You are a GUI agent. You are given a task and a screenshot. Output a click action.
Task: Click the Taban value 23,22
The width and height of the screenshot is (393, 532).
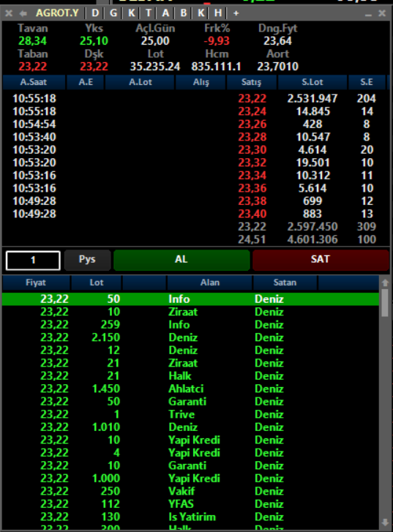[33, 67]
